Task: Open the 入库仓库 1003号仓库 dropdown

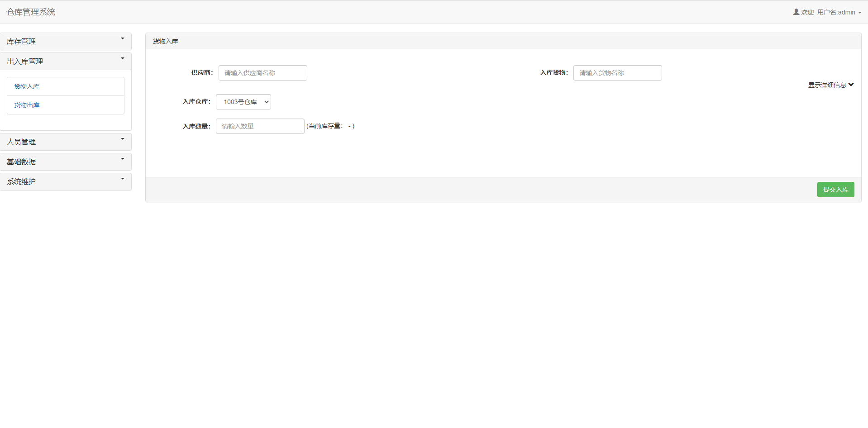Action: coord(243,102)
